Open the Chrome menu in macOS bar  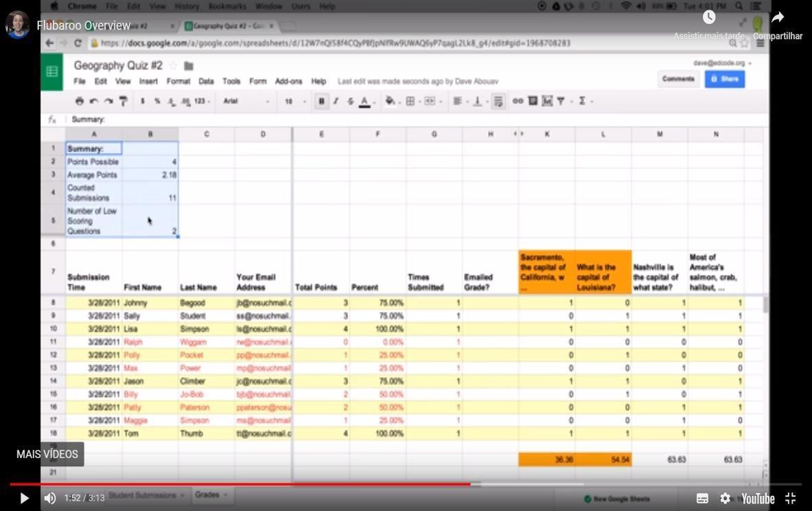(82, 6)
